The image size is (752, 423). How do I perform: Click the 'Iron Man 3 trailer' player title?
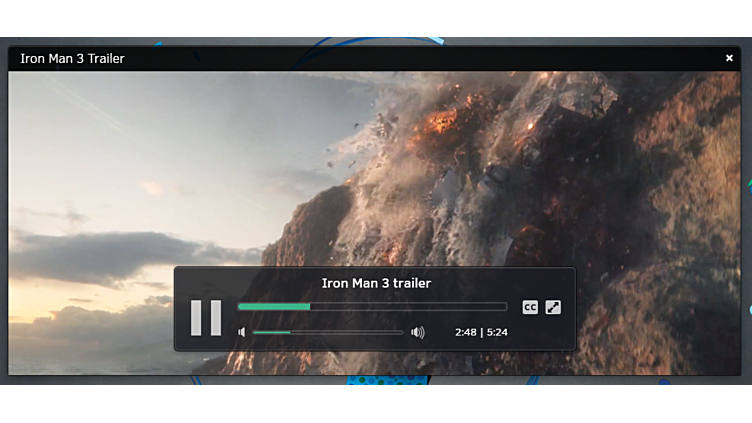tap(376, 283)
